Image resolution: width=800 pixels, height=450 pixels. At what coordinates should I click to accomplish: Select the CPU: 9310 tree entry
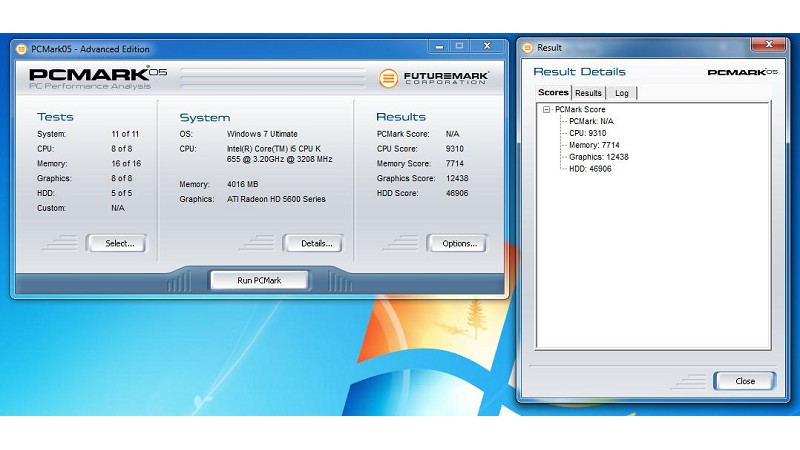coord(587,133)
